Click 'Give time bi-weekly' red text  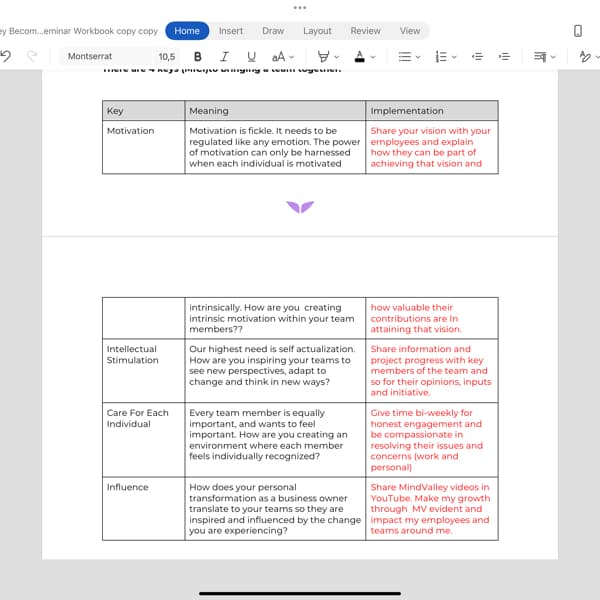[x=427, y=440]
